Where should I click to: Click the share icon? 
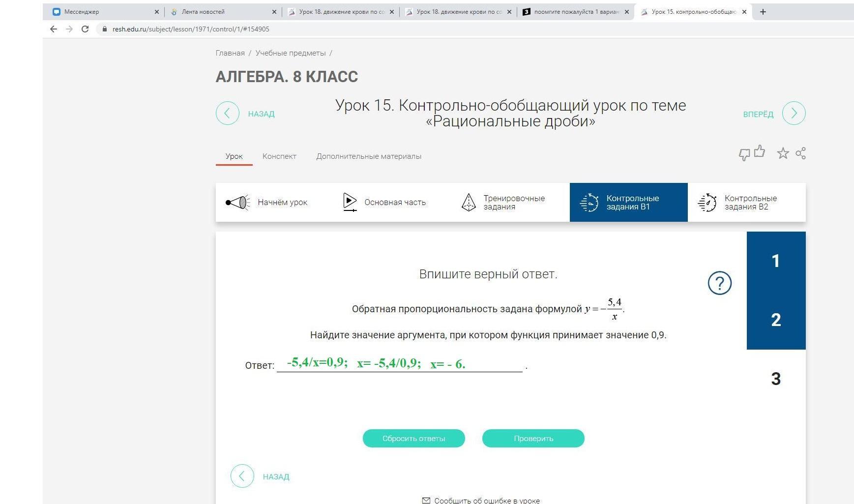(x=800, y=153)
